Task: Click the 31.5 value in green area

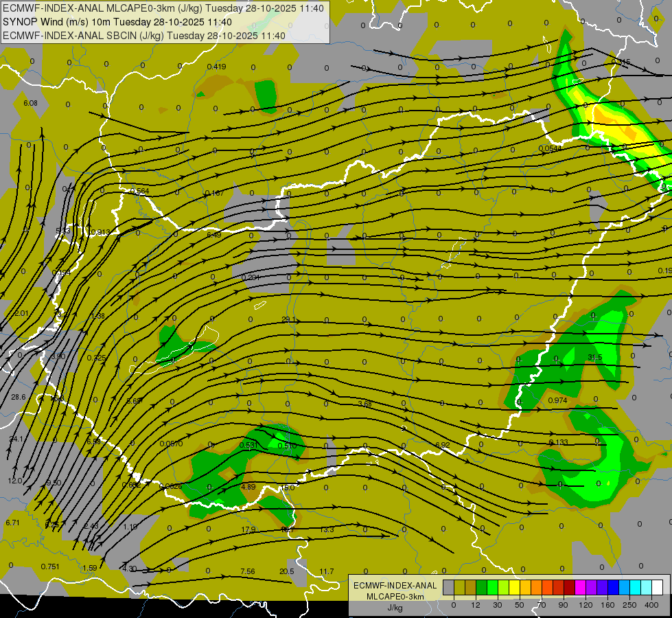Action: click(595, 357)
